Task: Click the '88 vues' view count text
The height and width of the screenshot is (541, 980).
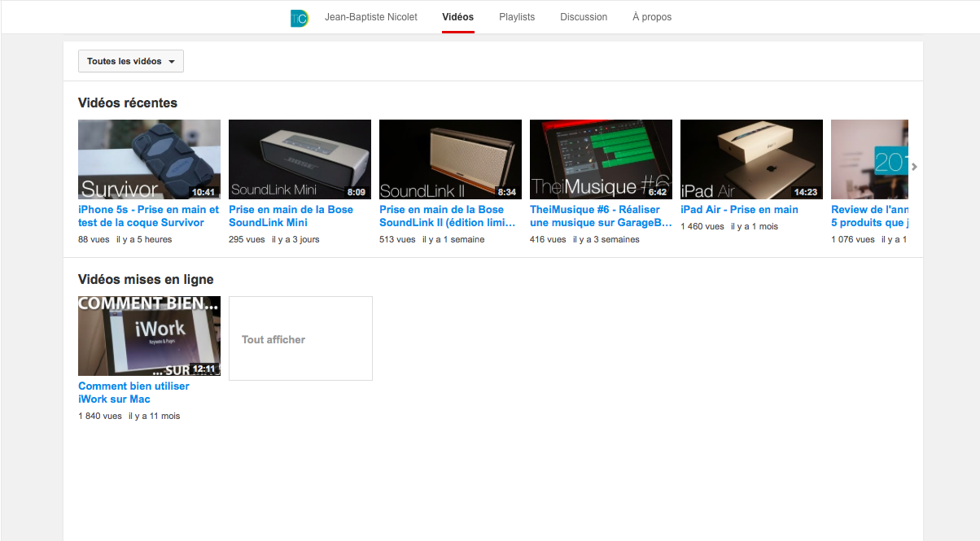Action: click(x=94, y=239)
